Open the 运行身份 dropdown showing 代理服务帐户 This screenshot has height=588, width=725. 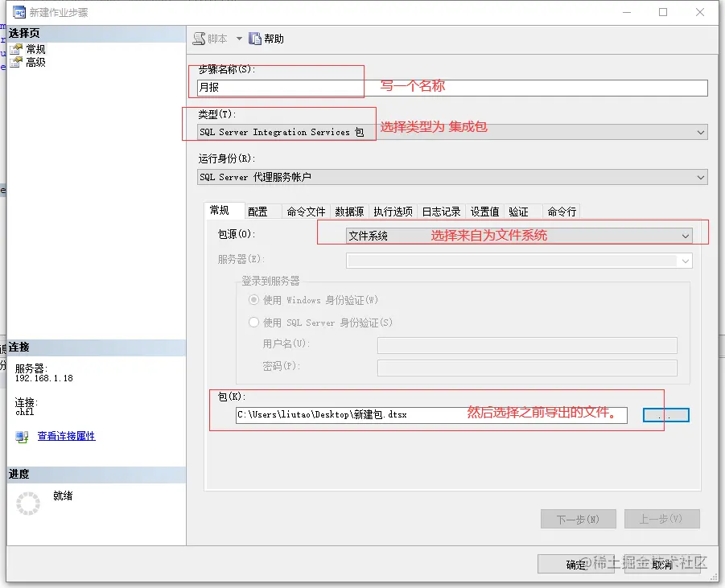pos(452,177)
